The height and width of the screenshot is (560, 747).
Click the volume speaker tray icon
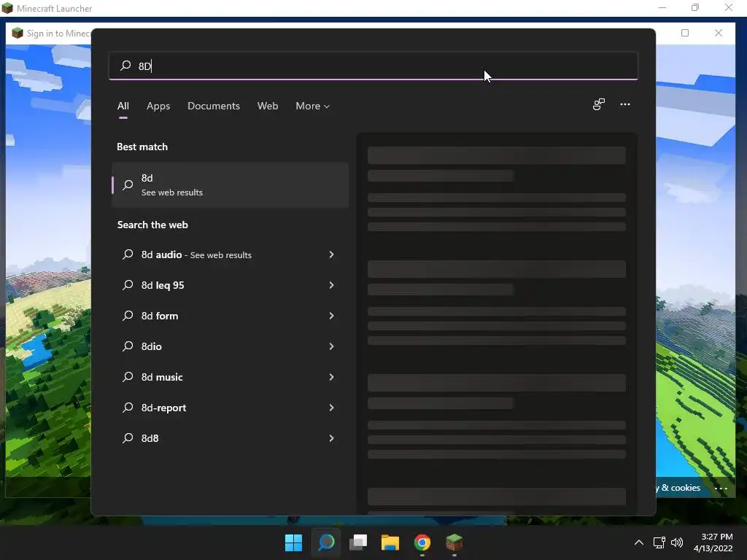coord(676,542)
